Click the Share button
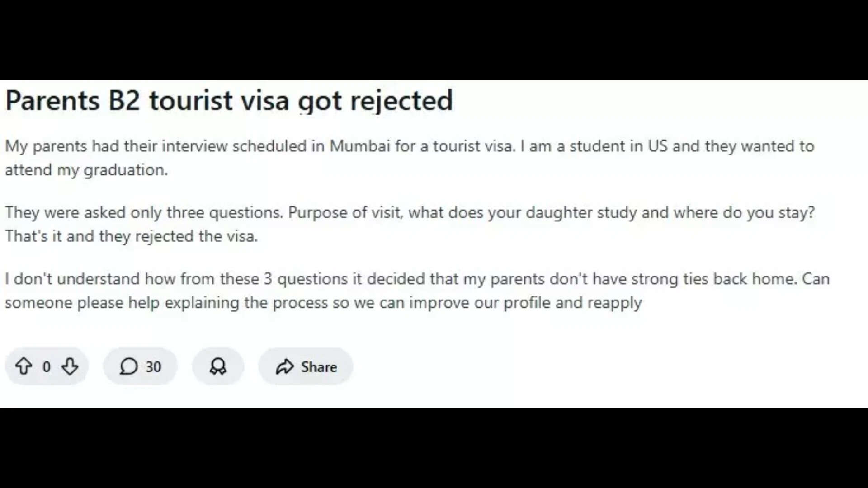 305,367
